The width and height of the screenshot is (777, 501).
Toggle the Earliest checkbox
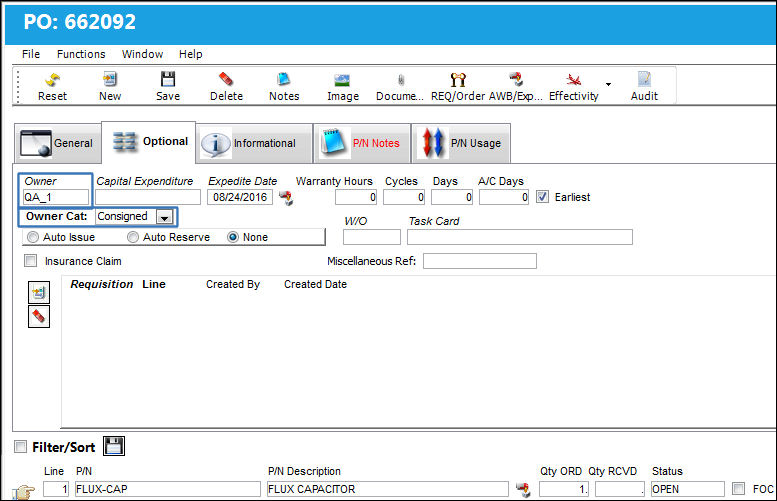point(543,197)
